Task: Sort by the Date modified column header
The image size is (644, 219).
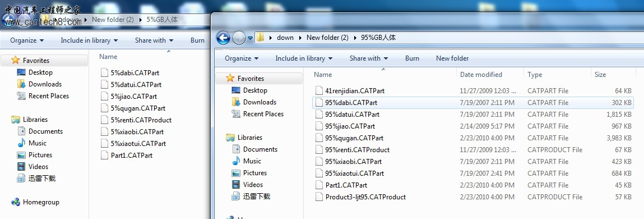Action: pyautogui.click(x=481, y=75)
